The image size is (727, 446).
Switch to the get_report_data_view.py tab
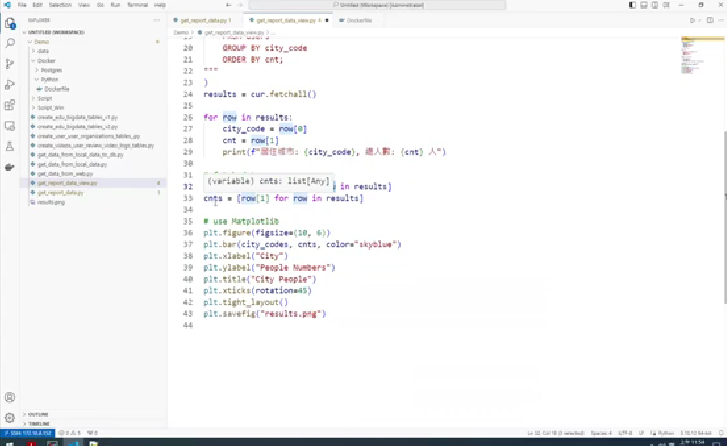[286, 20]
